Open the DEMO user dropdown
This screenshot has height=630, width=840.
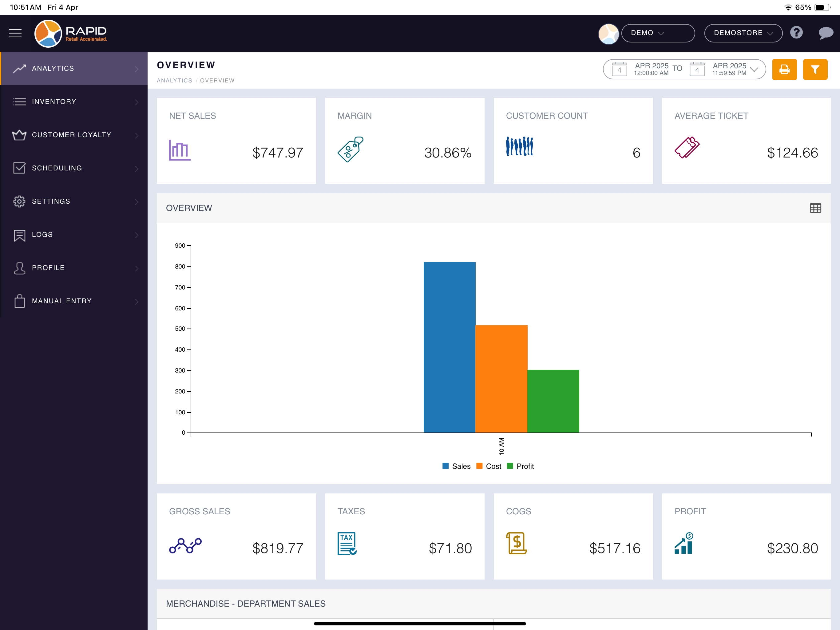coord(658,33)
